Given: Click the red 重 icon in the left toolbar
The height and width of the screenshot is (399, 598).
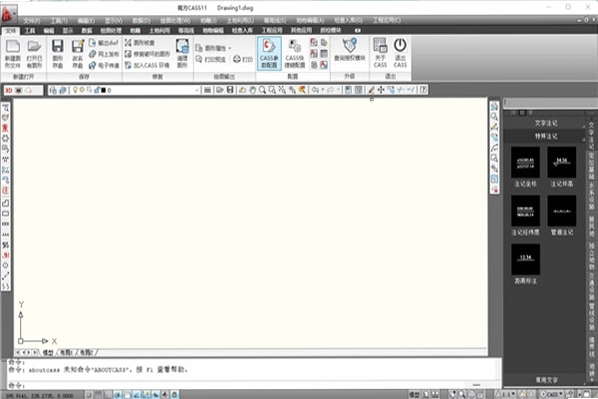Looking at the screenshot, I should point(5,128).
